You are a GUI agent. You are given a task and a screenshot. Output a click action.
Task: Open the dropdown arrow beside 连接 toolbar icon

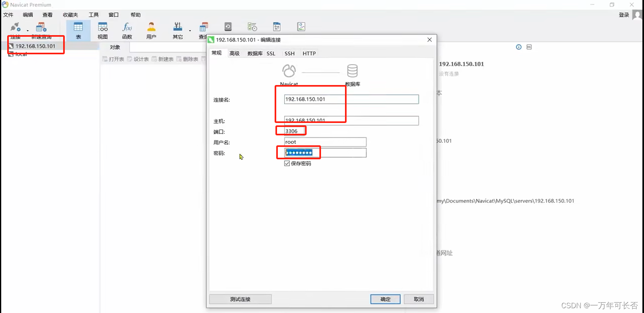[x=28, y=31]
